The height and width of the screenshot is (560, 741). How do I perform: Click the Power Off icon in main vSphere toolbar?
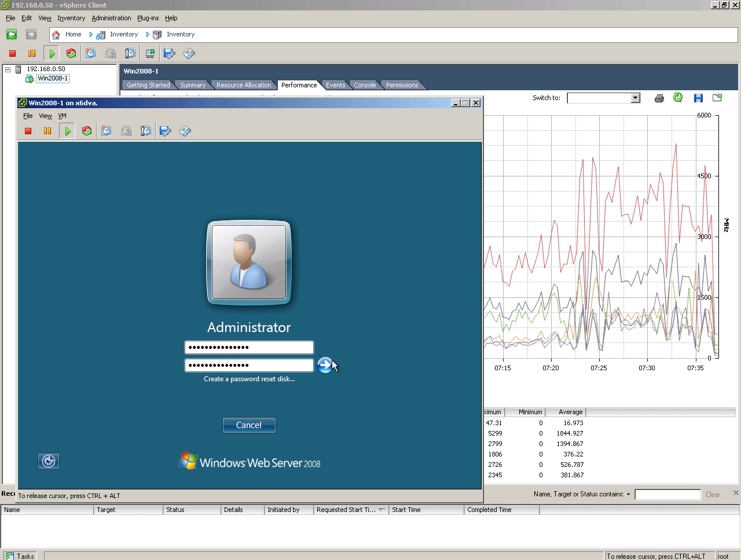(x=12, y=53)
